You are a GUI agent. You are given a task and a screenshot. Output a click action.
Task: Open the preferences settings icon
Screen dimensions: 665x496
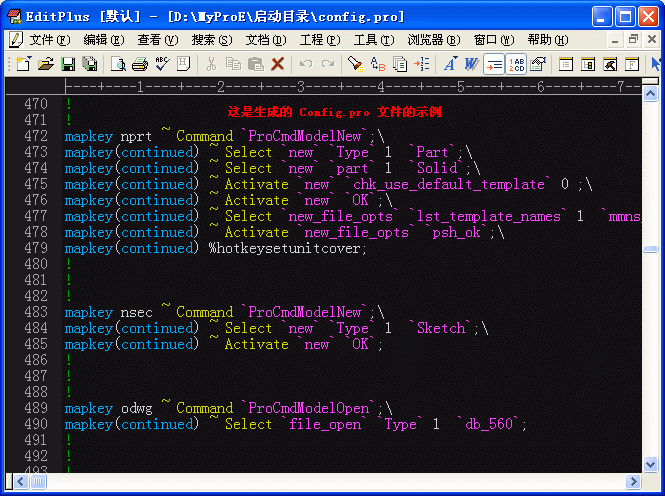pyautogui.click(x=538, y=64)
